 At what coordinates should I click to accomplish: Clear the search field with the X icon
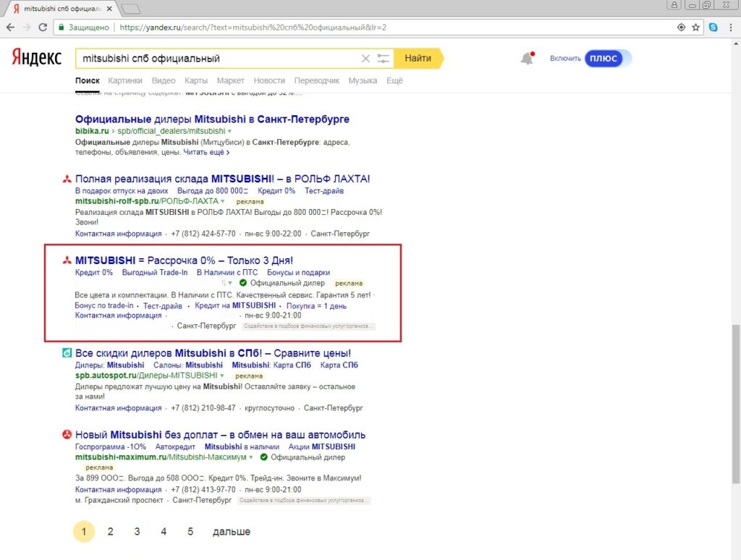tap(365, 59)
